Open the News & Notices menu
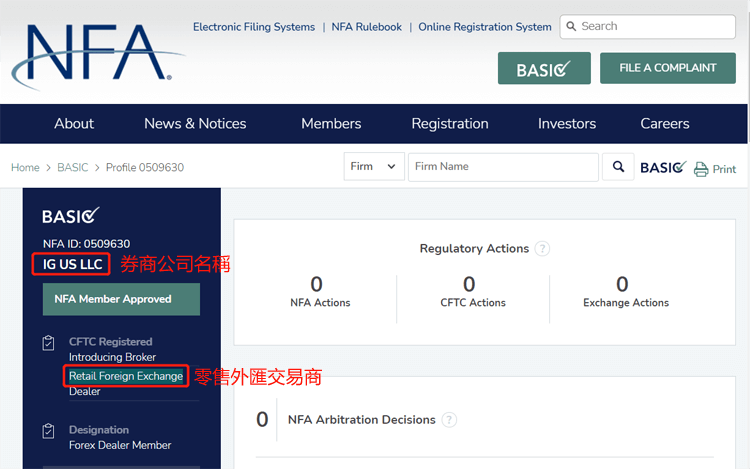This screenshot has height=469, width=750. click(x=195, y=124)
